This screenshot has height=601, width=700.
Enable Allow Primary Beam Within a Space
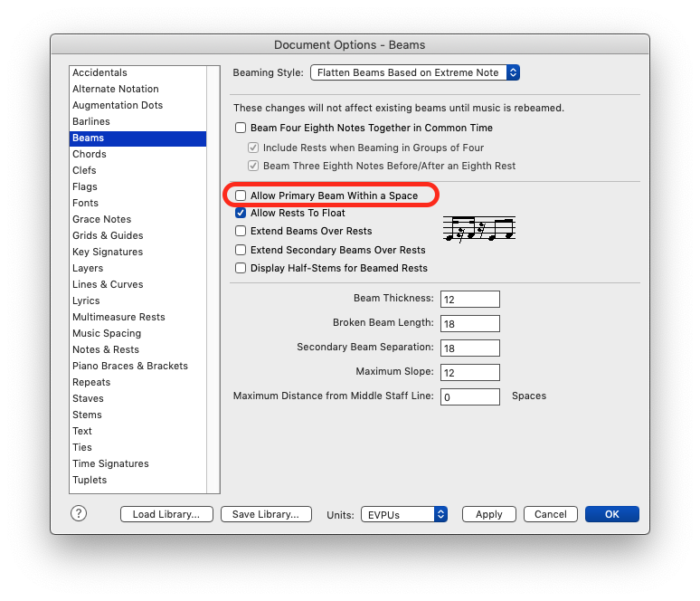[x=241, y=196]
